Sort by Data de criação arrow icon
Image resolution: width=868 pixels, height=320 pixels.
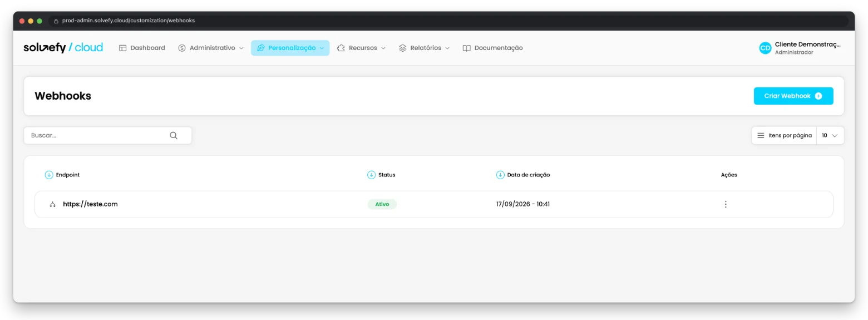500,175
